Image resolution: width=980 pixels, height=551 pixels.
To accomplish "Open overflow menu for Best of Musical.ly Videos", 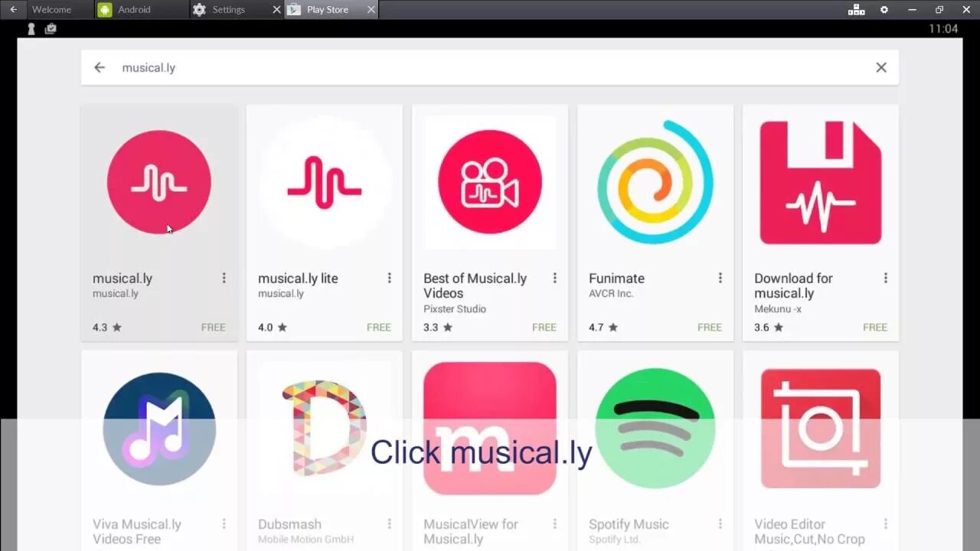I will pyautogui.click(x=554, y=278).
